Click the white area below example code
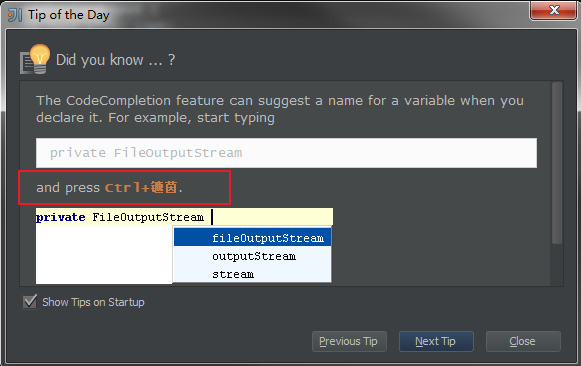This screenshot has height=366, width=581. [104, 254]
